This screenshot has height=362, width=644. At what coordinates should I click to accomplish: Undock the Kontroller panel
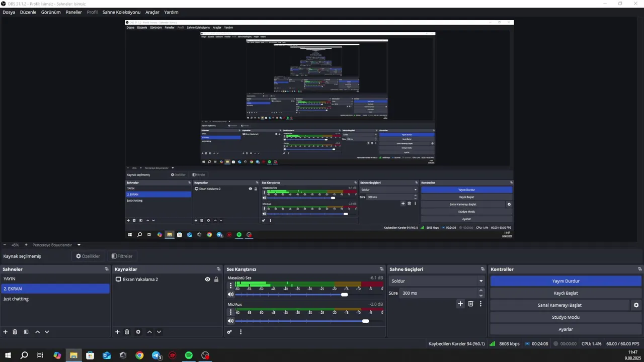click(x=638, y=269)
